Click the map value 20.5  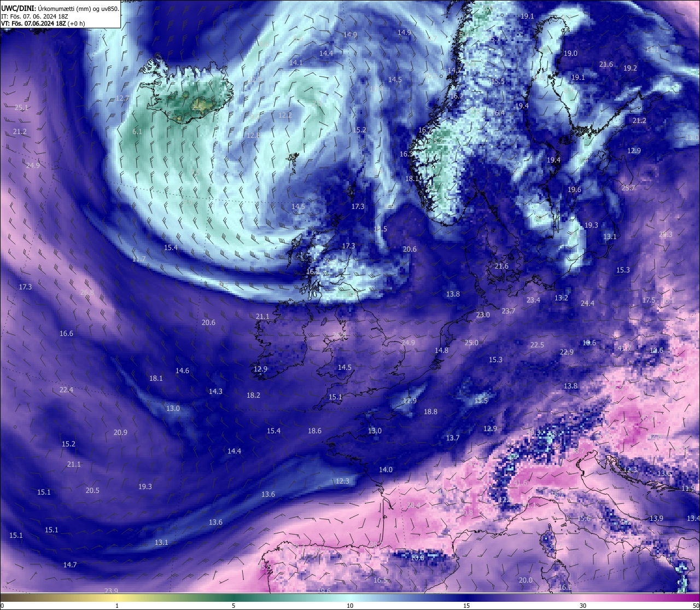[x=92, y=491]
